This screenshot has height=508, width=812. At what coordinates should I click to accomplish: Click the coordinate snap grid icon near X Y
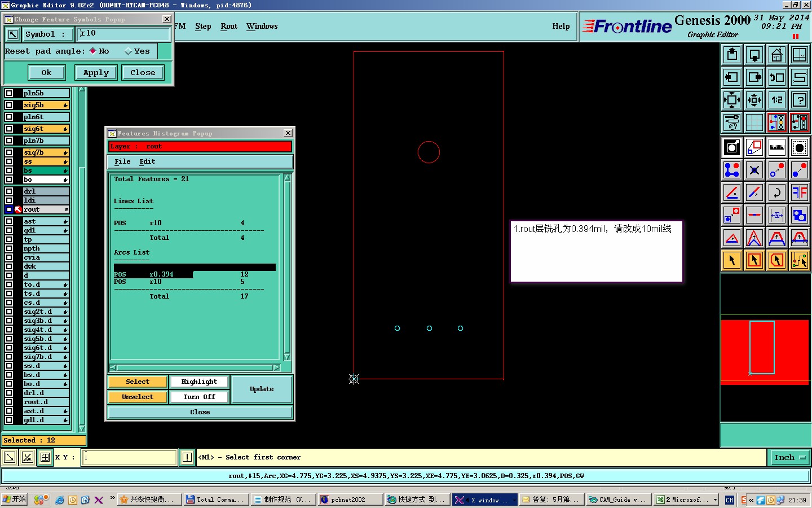pyautogui.click(x=45, y=457)
